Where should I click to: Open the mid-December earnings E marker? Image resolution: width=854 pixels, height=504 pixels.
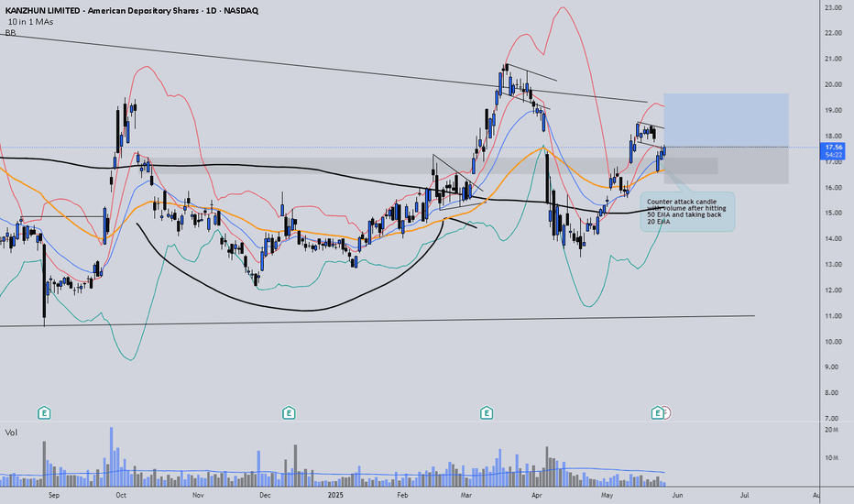click(289, 413)
